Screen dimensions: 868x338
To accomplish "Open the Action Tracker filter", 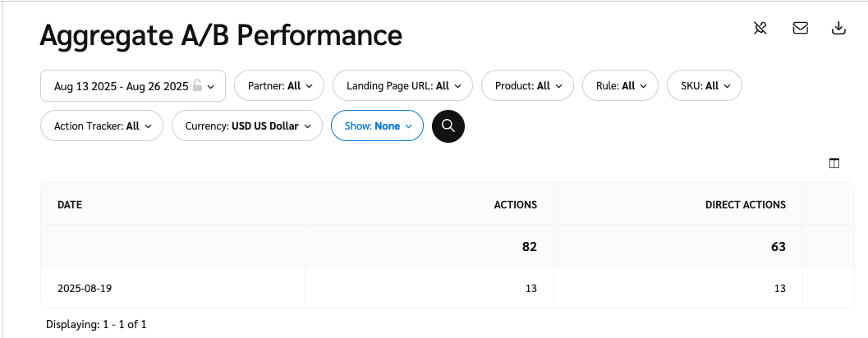I will pos(102,126).
